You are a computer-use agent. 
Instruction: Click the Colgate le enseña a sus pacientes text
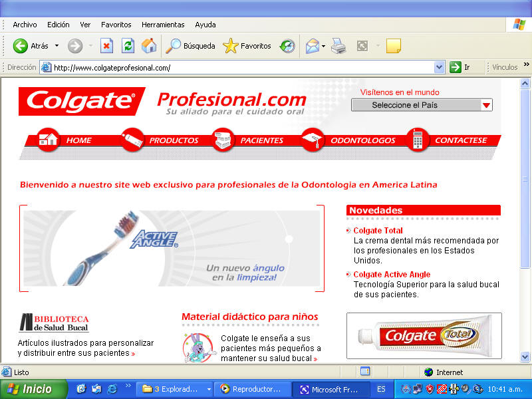(271, 348)
